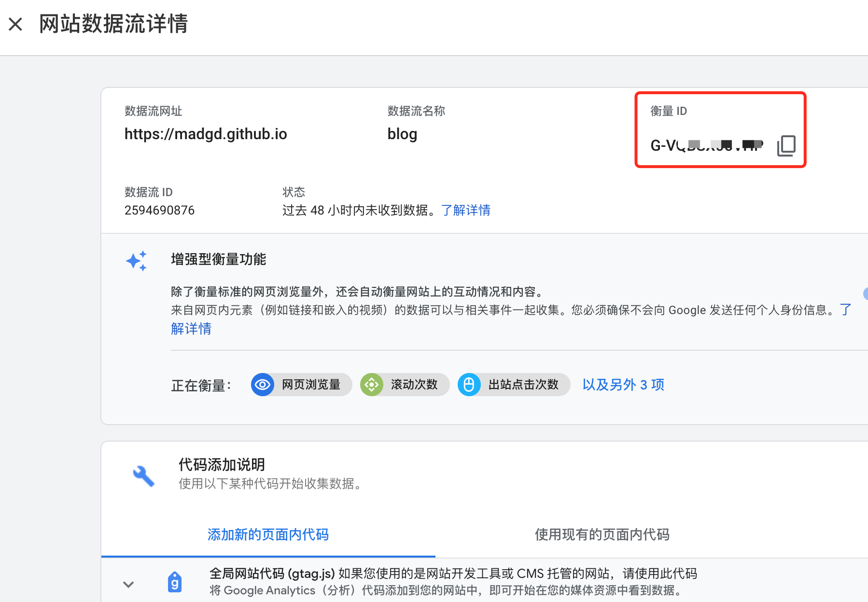Switch to 使用现有的页面内代码 tab
Image resolution: width=868 pixels, height=602 pixels.
click(602, 534)
